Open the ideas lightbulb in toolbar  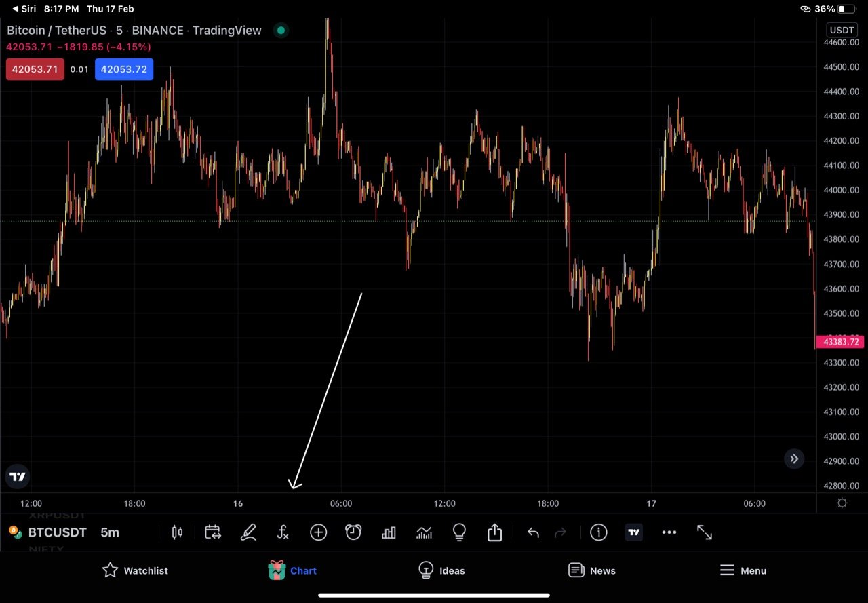[459, 532]
